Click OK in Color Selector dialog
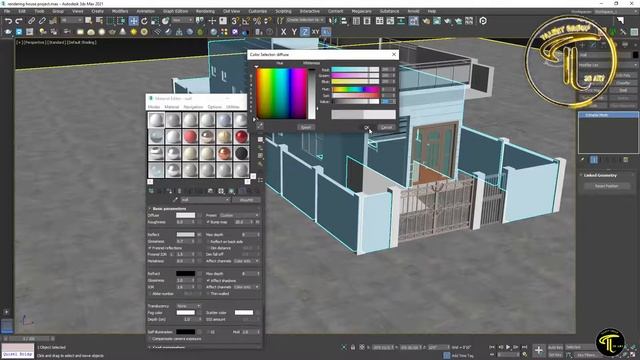The height and width of the screenshot is (360, 640). click(366, 127)
